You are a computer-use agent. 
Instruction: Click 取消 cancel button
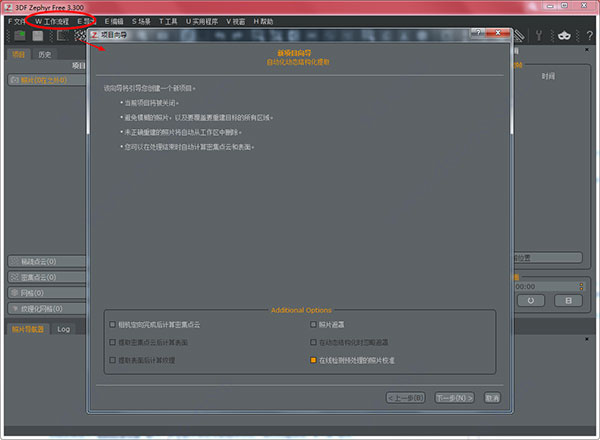click(492, 398)
